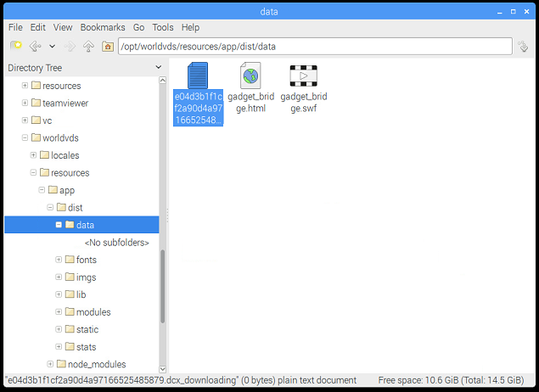The height and width of the screenshot is (392, 539).
Task: Click the '<No subfolders>' tree entry
Action: [117, 243]
